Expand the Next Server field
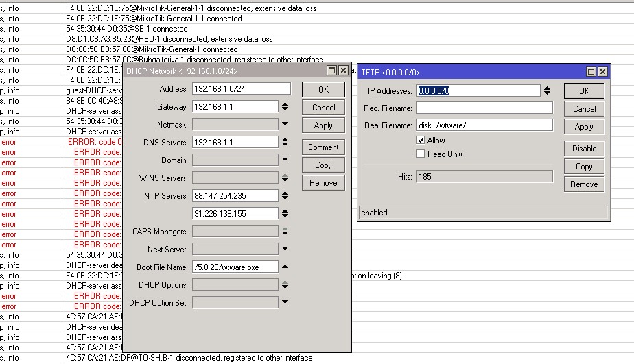634x364 pixels. (285, 249)
